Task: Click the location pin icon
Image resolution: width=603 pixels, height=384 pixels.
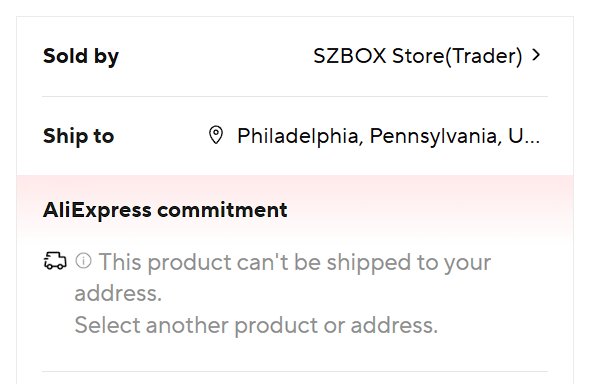Action: pos(216,135)
